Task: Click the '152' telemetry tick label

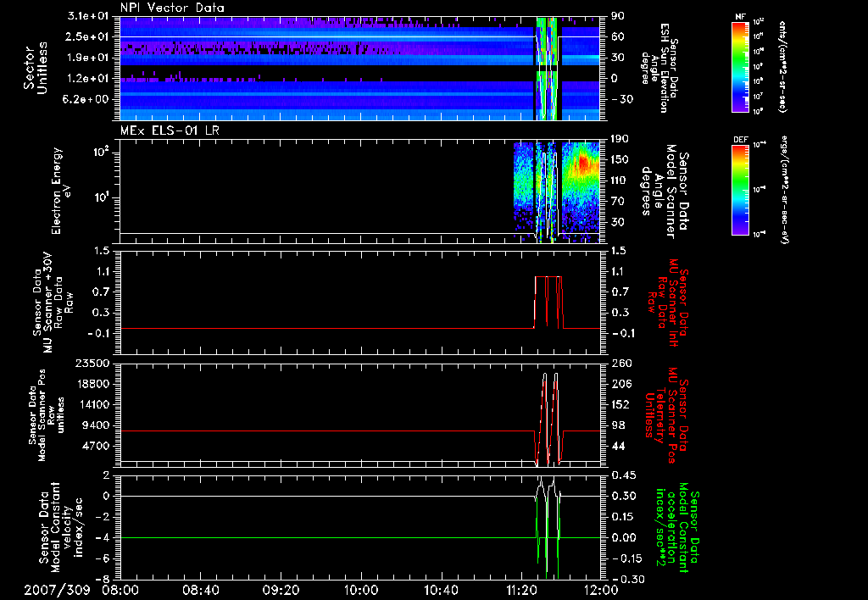Action: point(619,404)
